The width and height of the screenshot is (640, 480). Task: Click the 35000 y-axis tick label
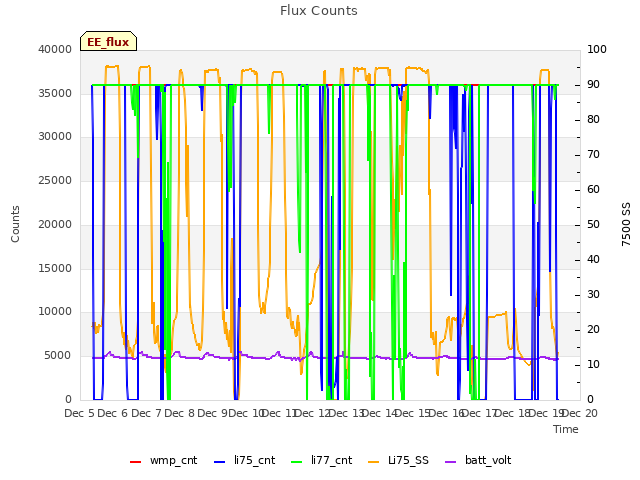tap(55, 93)
